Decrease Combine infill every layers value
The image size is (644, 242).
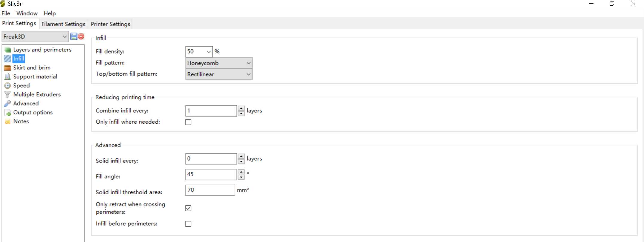241,114
